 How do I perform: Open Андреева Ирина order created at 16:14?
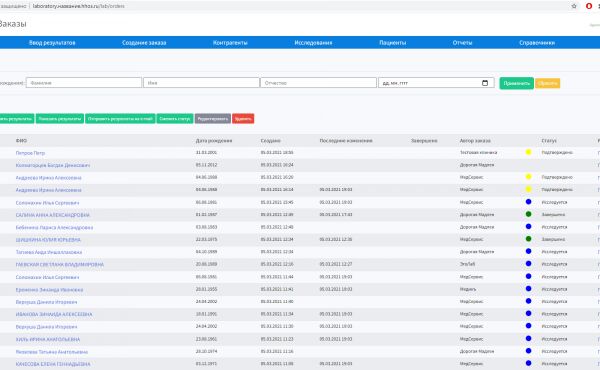49,190
